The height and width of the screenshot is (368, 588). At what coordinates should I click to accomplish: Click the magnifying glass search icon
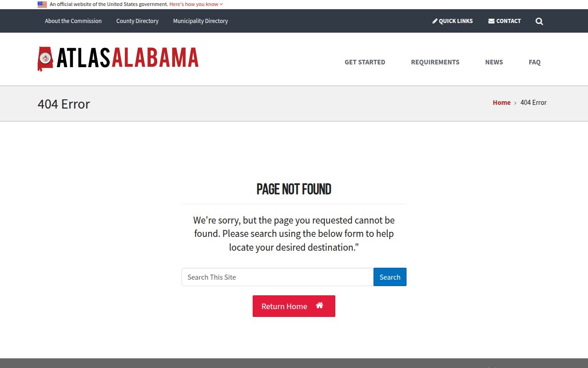point(539,21)
